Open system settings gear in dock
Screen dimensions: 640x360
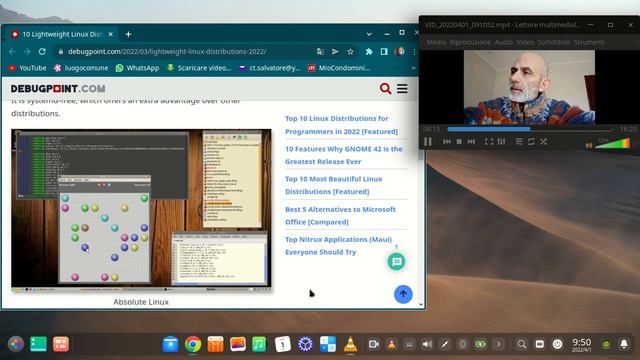[305, 344]
